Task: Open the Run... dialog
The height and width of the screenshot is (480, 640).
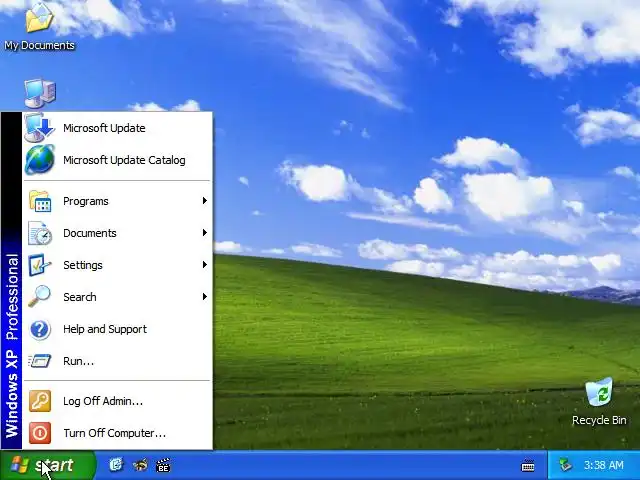Action: pos(118,361)
